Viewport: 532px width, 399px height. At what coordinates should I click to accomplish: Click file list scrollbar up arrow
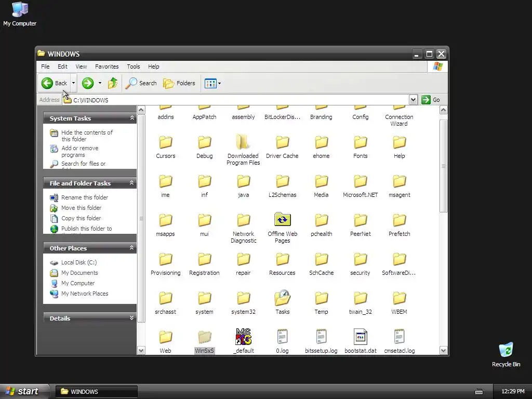444,110
